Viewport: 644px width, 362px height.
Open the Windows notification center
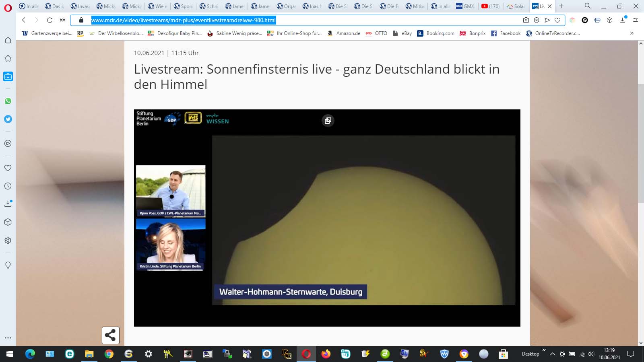[x=631, y=354]
